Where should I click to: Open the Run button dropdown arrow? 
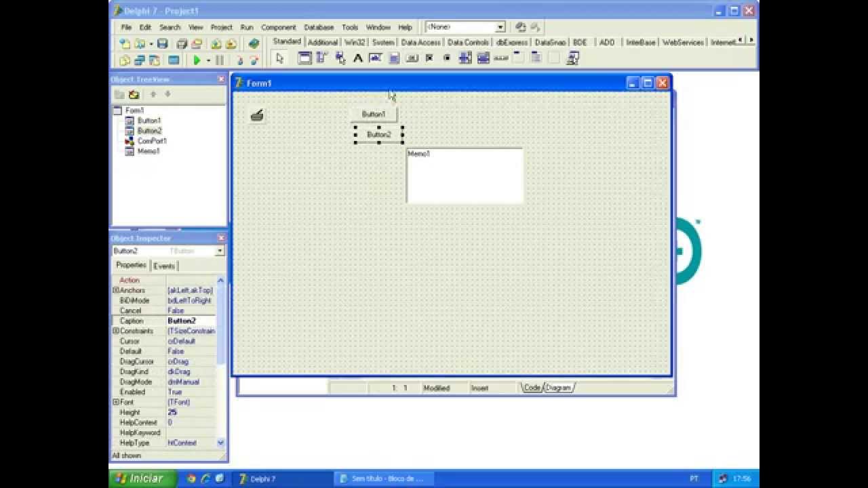point(208,60)
